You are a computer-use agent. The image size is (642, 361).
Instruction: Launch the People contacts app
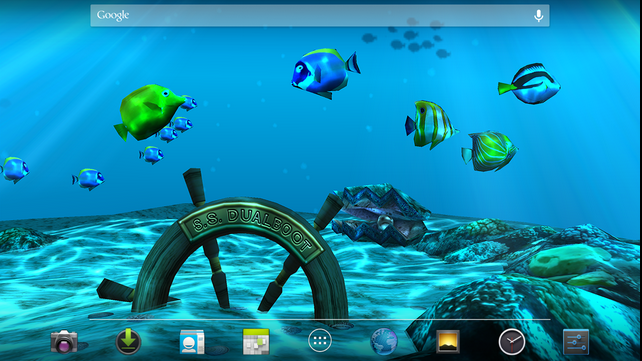tap(192, 341)
